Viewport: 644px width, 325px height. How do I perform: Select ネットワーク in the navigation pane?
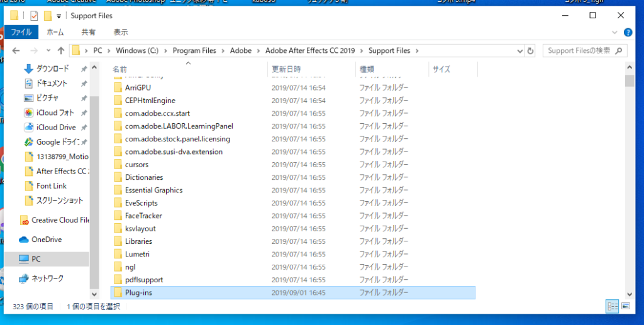(47, 278)
